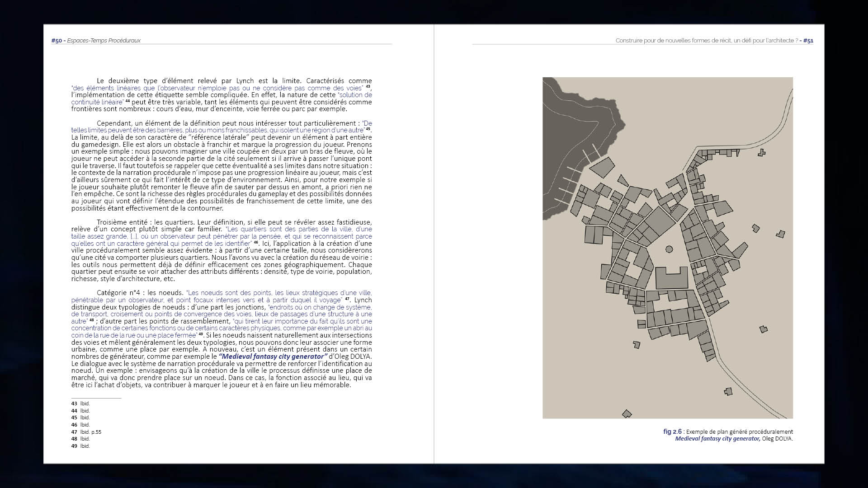Click the generated city map figure
This screenshot has height=488, width=868.
[668, 248]
